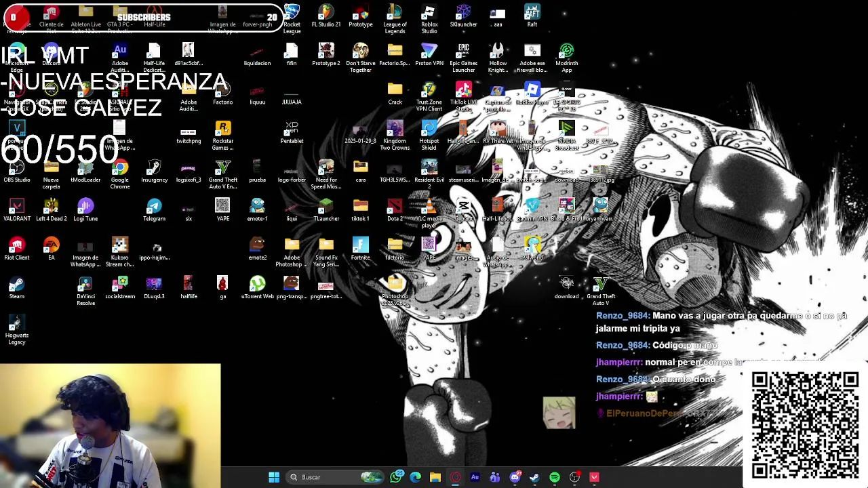Open File Explorer from the taskbar
Viewport: 868px width, 488px height.
click(x=435, y=477)
